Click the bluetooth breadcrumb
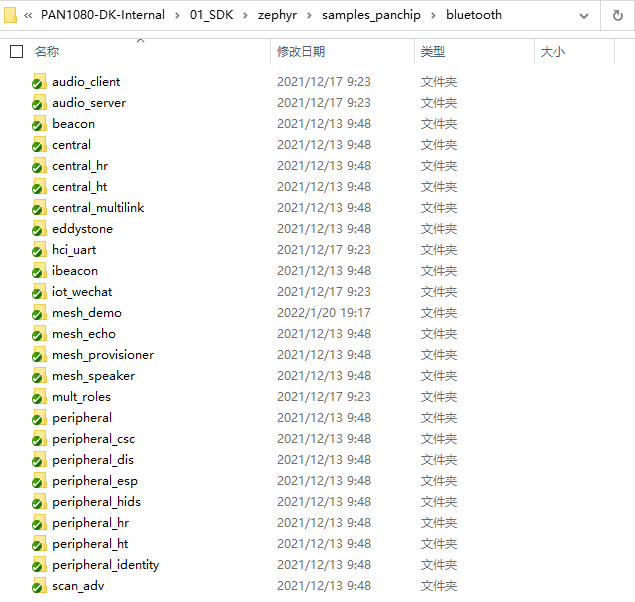Viewport: 635px width, 602px height. pos(474,15)
